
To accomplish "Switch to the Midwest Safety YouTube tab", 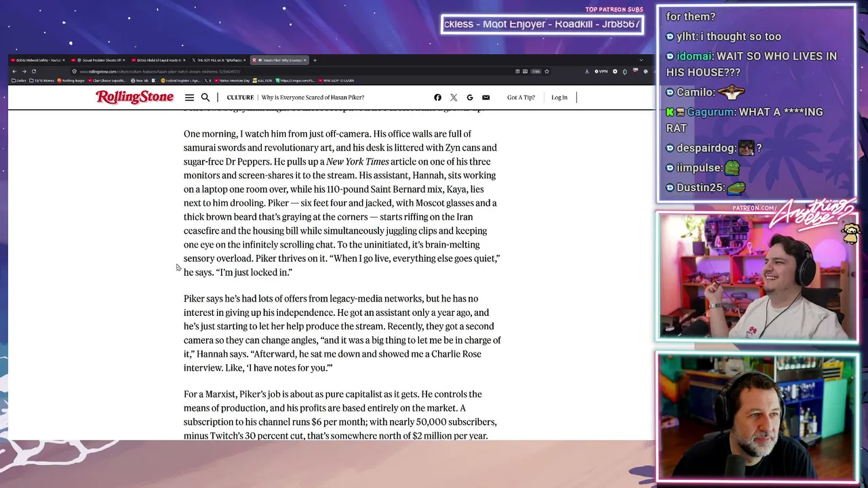I will click(38, 60).
